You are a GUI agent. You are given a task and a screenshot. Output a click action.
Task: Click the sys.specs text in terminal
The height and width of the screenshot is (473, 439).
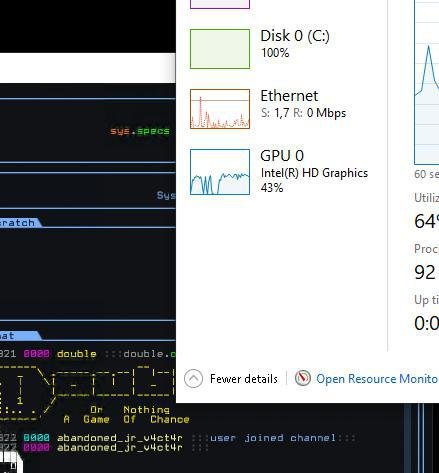[140, 131]
